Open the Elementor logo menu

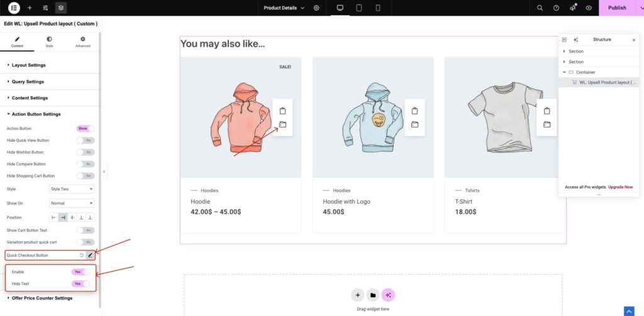click(14, 8)
